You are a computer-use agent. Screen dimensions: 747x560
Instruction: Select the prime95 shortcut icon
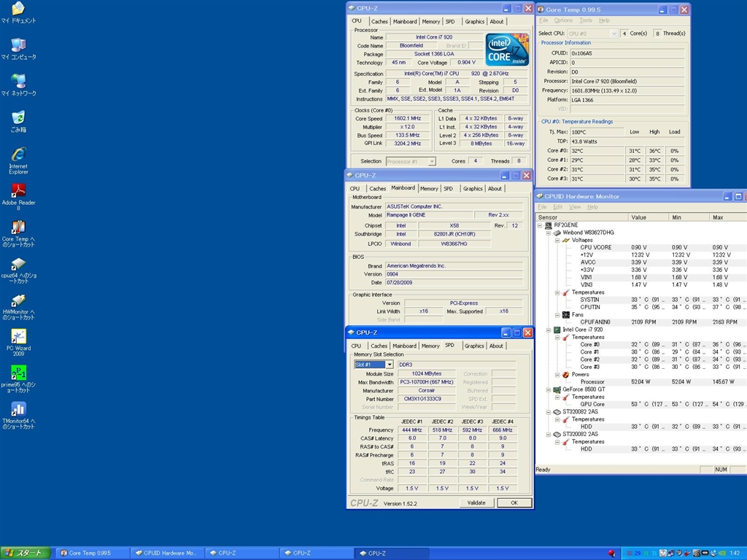(x=18, y=373)
